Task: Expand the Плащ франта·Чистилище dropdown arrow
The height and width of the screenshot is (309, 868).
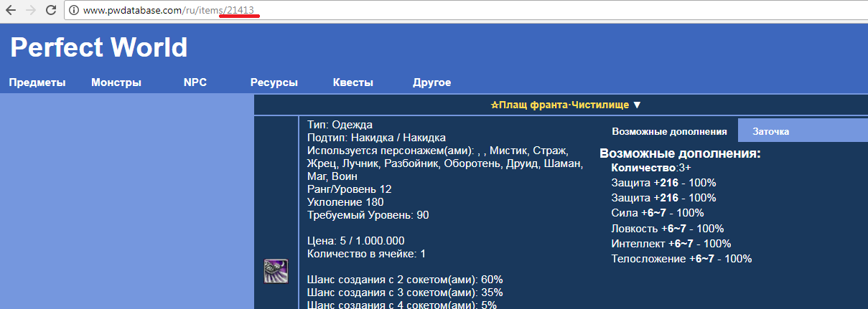Action: [637, 105]
